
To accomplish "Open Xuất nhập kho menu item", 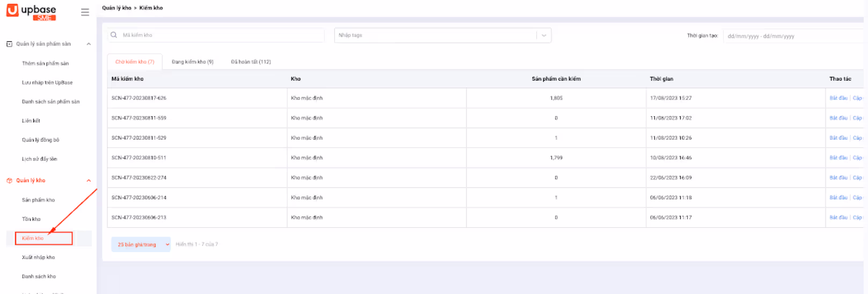I will coord(38,257).
